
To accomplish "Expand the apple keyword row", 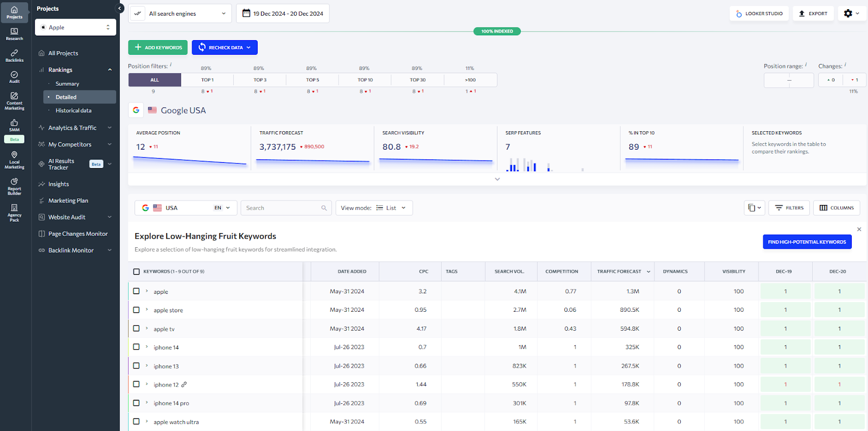I will click(x=147, y=291).
